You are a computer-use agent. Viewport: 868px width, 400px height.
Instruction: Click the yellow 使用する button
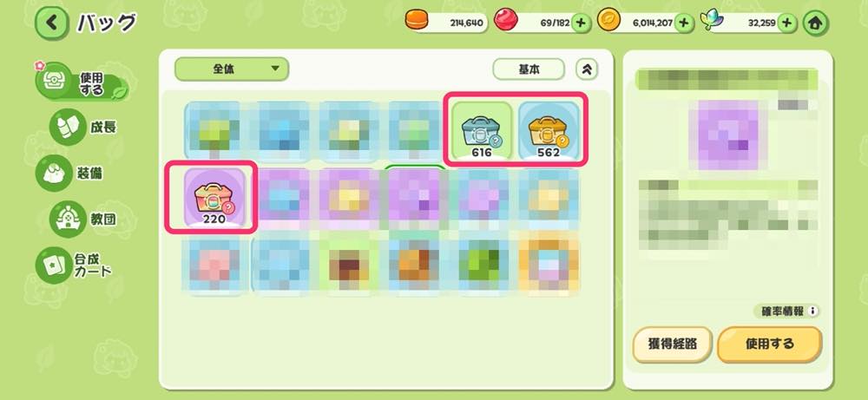click(x=769, y=344)
